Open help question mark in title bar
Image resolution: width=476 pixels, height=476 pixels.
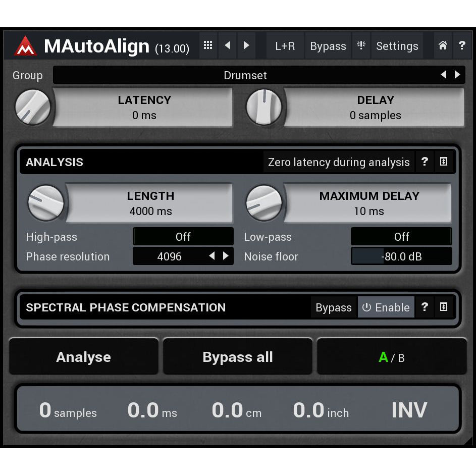coord(462,45)
